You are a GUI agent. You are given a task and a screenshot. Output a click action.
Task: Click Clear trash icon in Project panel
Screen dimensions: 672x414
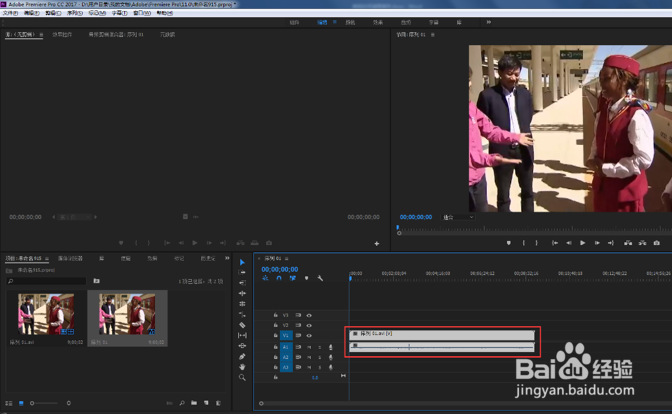pos(219,403)
